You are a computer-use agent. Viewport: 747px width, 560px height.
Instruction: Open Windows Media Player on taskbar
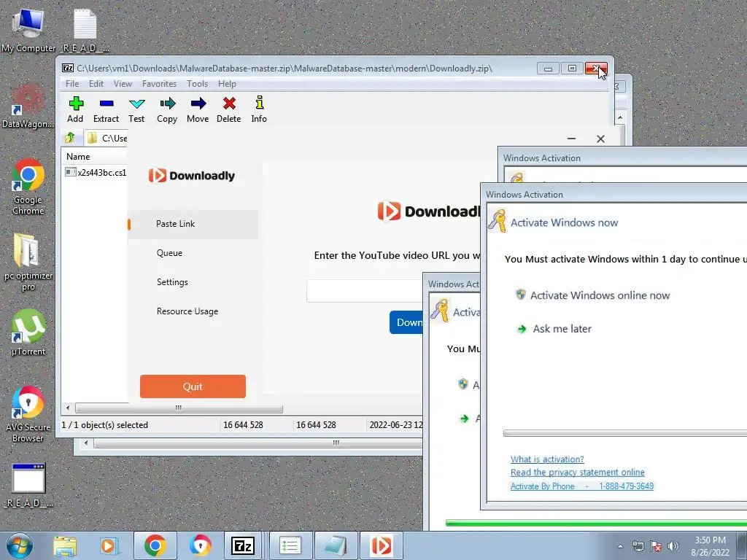click(108, 545)
